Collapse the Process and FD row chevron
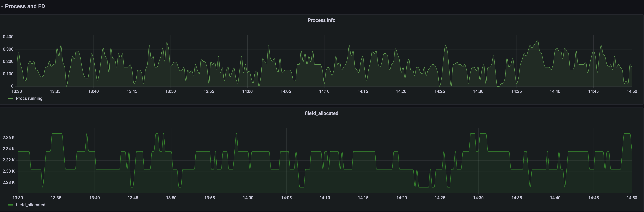 [2, 6]
